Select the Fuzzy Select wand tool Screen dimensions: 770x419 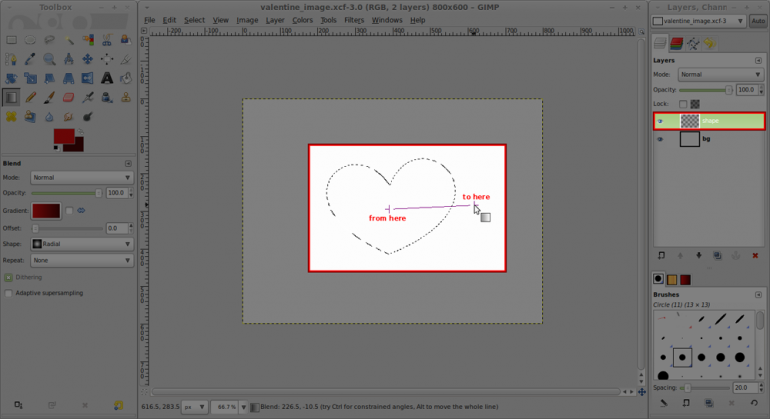(x=69, y=40)
